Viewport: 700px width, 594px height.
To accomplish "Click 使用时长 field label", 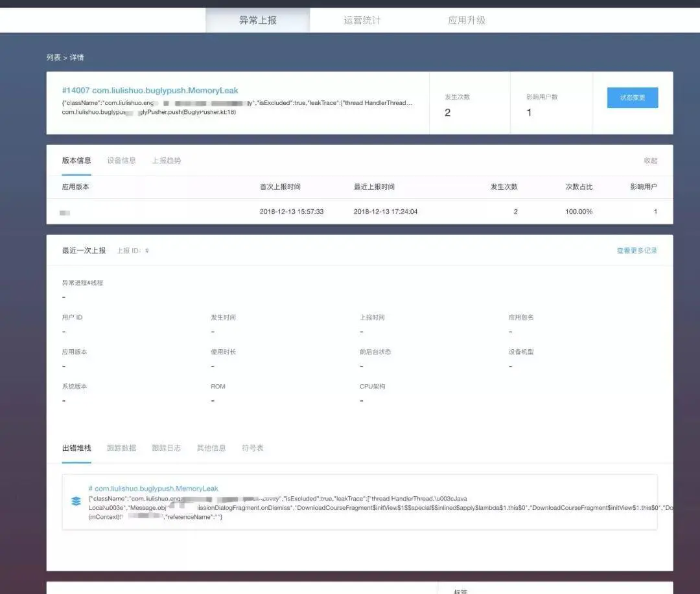I will click(223, 352).
